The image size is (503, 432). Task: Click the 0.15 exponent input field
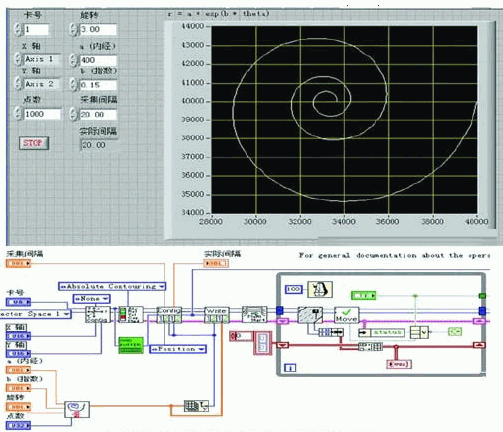click(x=98, y=85)
